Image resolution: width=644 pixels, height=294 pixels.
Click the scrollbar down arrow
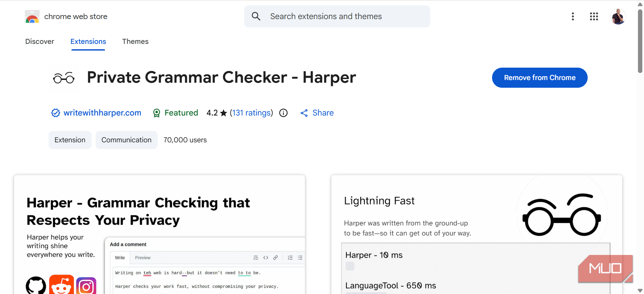pyautogui.click(x=640, y=291)
